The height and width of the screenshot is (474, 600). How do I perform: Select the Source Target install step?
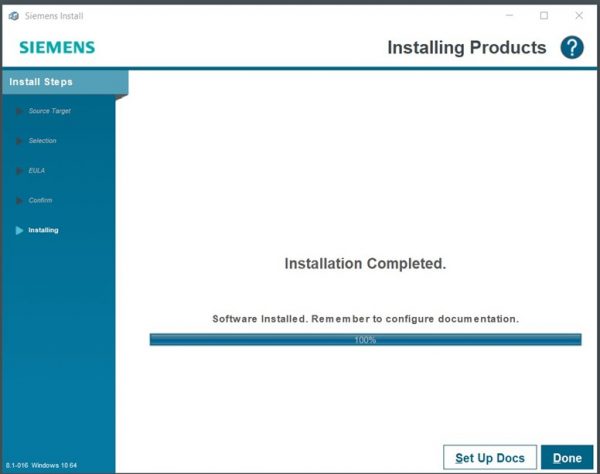tap(49, 111)
